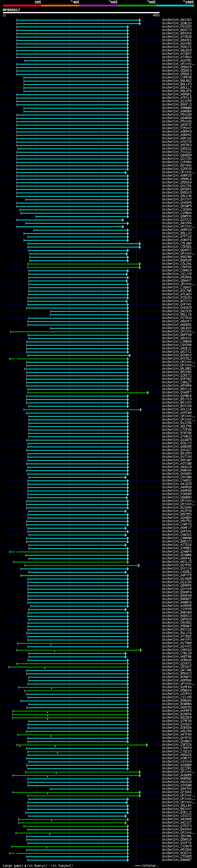This screenshot has width=197, height=868.
Task: Click the UniRef100_B8FFD8 label
Action: [x=177, y=335]
